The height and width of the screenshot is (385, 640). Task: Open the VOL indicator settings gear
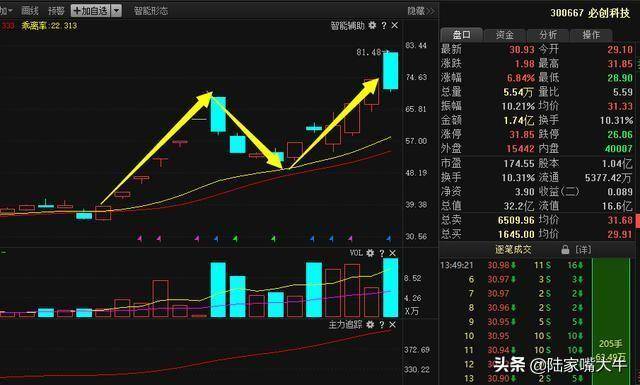pos(370,253)
